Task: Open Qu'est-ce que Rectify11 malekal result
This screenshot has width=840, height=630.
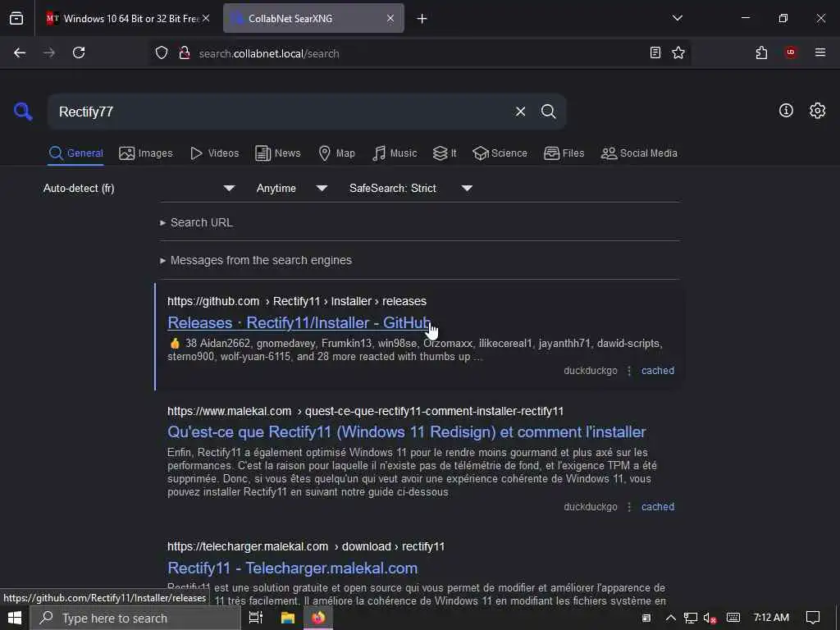Action: (x=407, y=431)
